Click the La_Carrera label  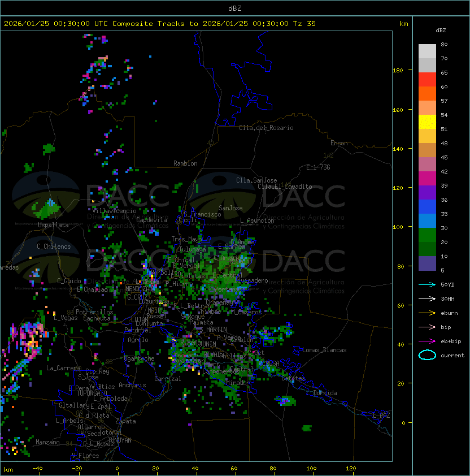click(x=63, y=368)
